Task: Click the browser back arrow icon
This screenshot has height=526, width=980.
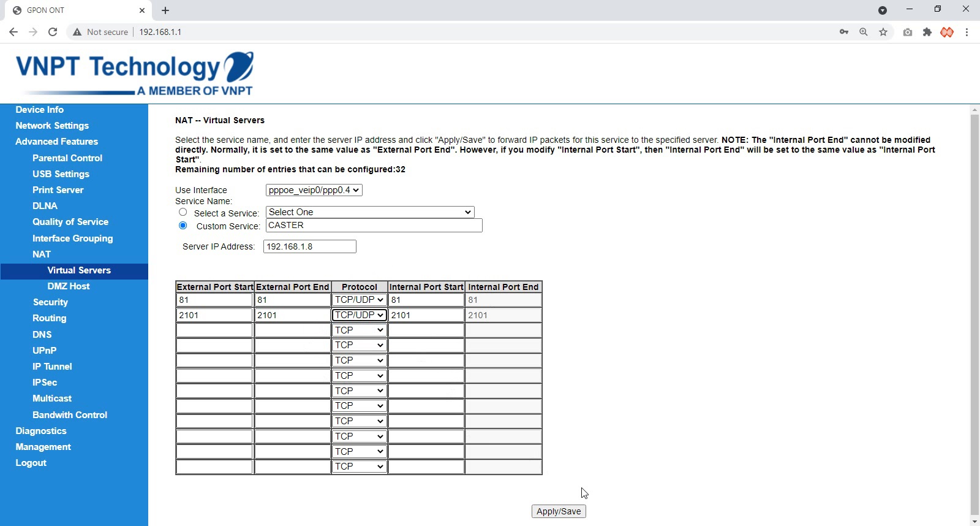Action: tap(13, 32)
